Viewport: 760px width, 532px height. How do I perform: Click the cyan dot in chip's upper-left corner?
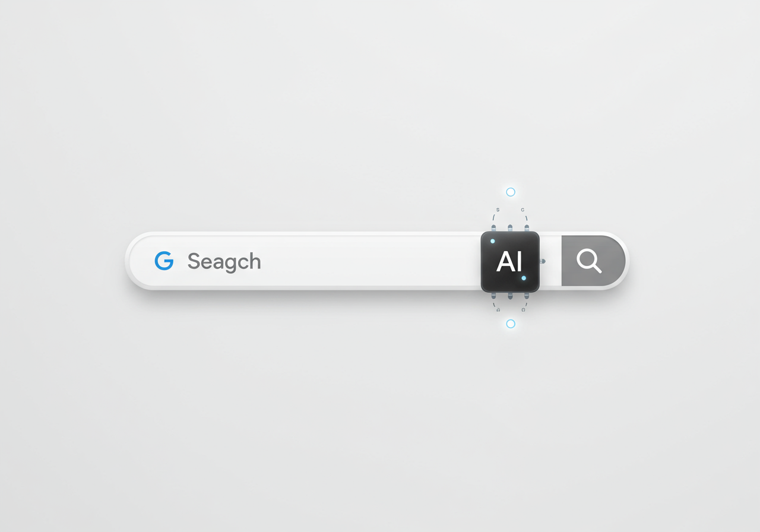click(x=493, y=241)
